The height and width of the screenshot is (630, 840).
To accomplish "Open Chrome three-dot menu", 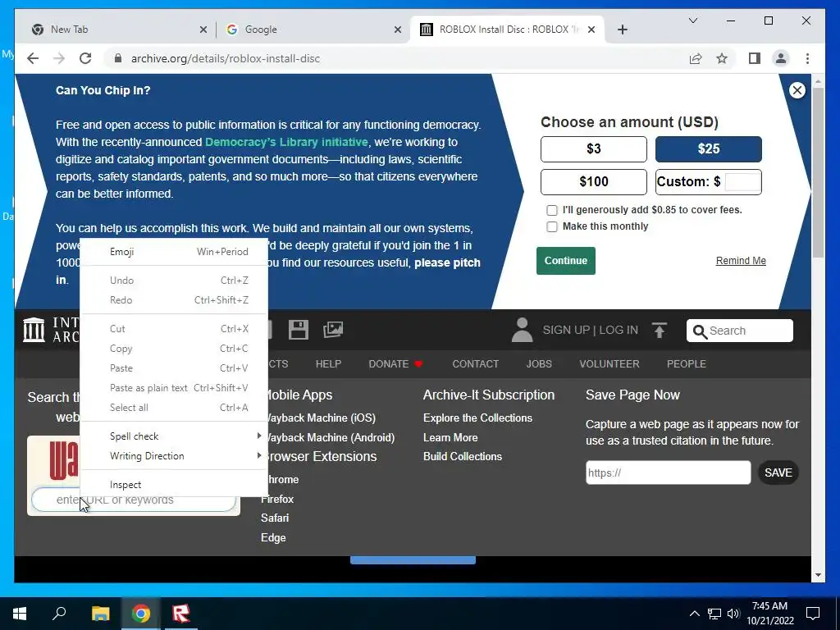I will coord(807,58).
